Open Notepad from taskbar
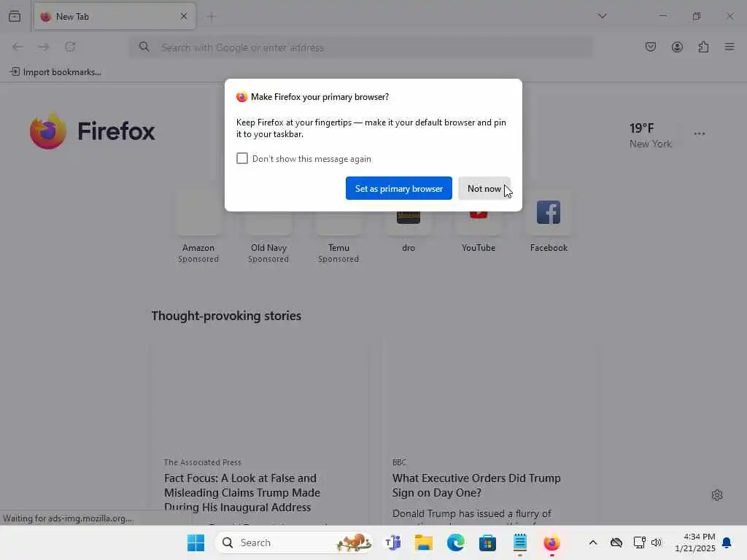Screen dimensions: 747x560 coord(519,542)
